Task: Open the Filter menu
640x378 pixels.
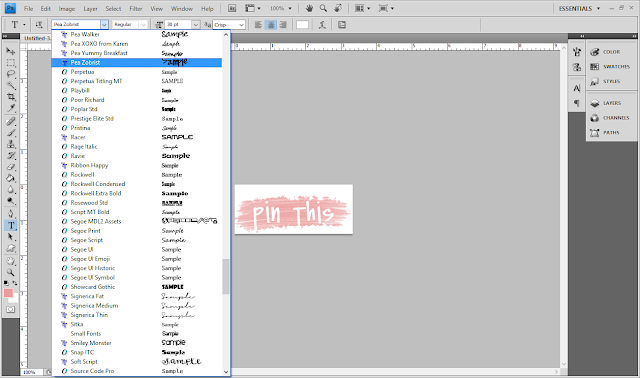Action: 136,8
